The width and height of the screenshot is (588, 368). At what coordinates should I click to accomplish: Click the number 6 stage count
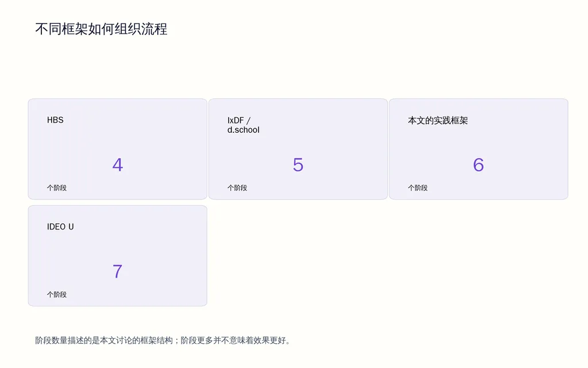click(x=478, y=165)
